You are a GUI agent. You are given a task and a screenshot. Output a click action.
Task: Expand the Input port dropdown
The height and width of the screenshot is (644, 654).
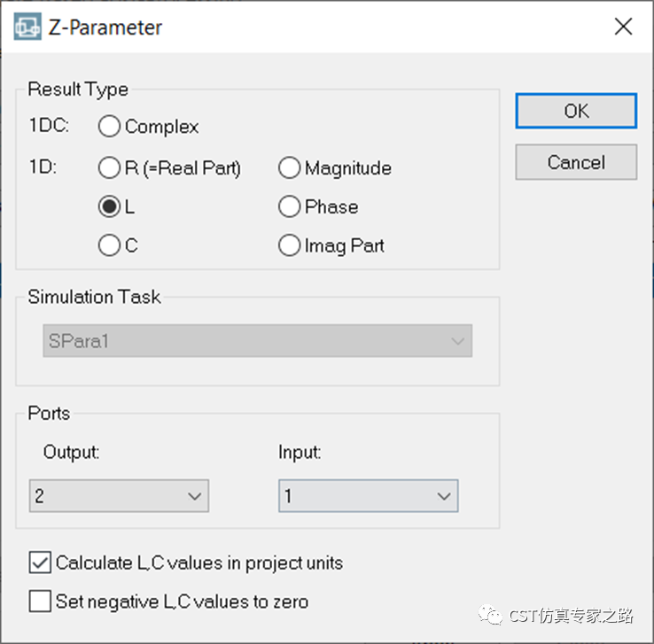[368, 496]
